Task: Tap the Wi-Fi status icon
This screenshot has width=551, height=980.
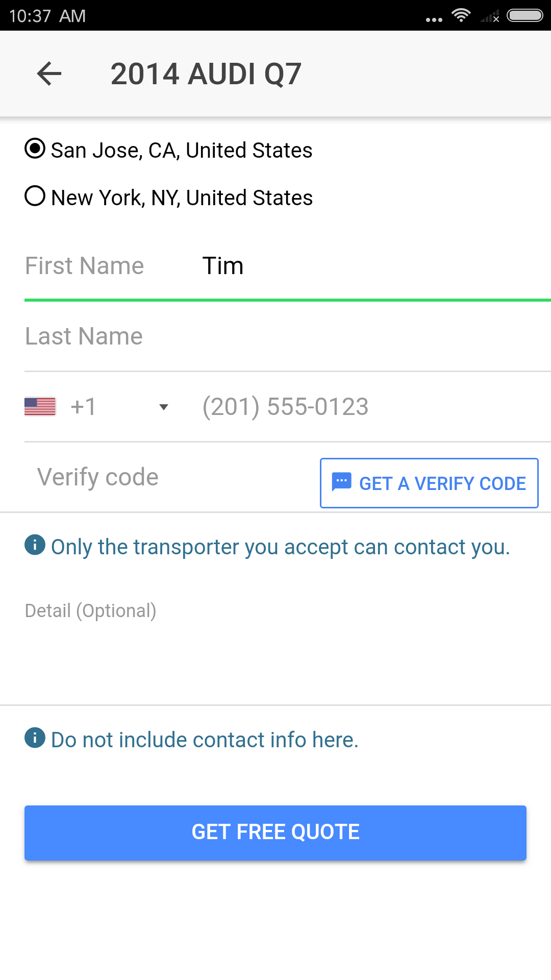Action: click(461, 15)
